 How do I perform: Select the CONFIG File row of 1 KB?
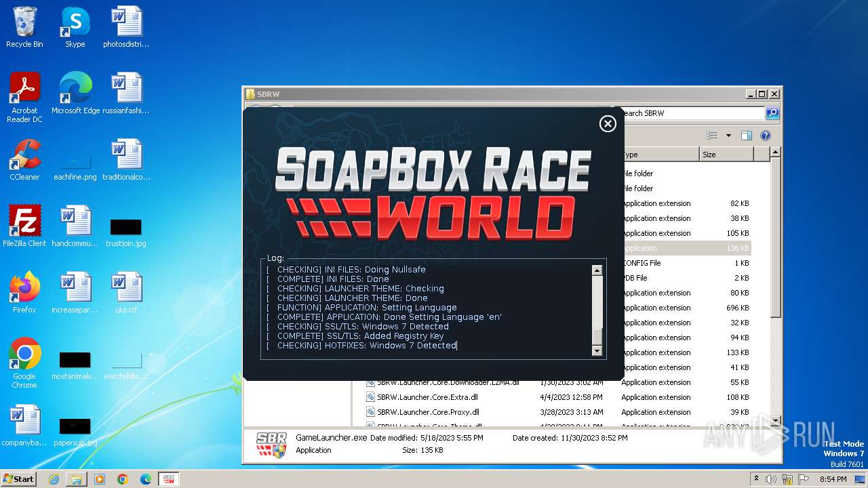[686, 263]
